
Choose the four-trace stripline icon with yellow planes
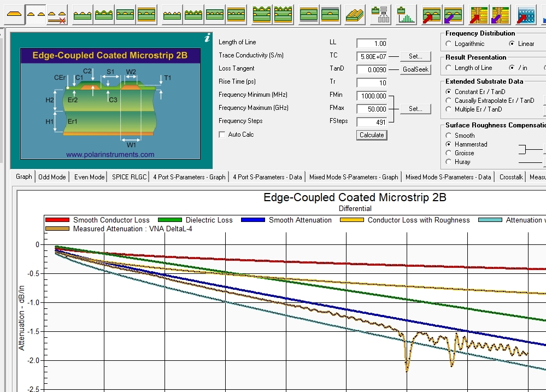coord(236,15)
